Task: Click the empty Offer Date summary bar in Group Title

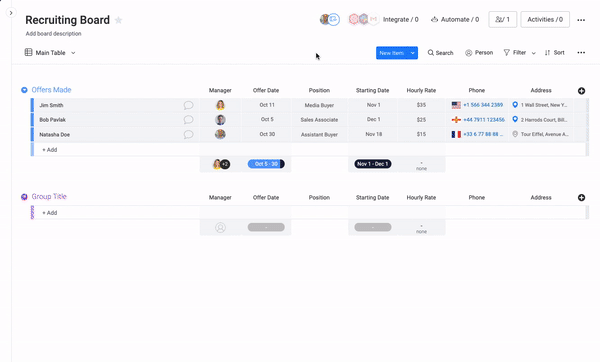Action: coord(266,227)
